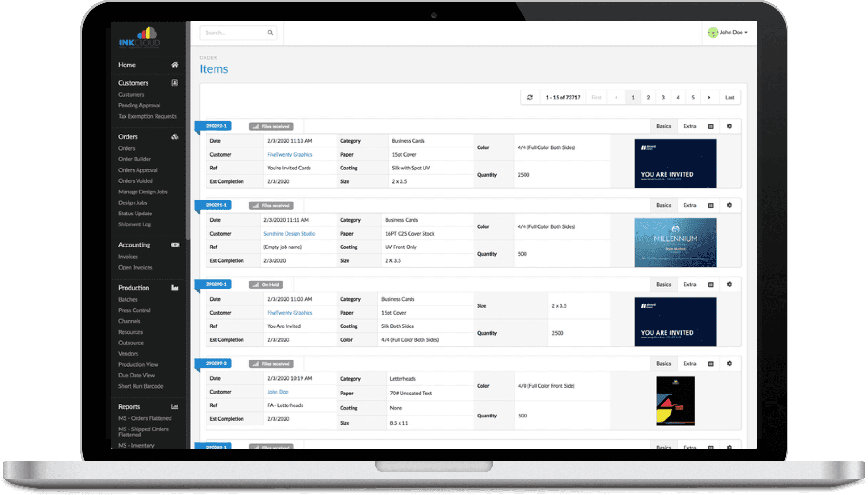Jump to page 3 in pagination
Image resolution: width=868 pixels, height=495 pixels.
663,97
